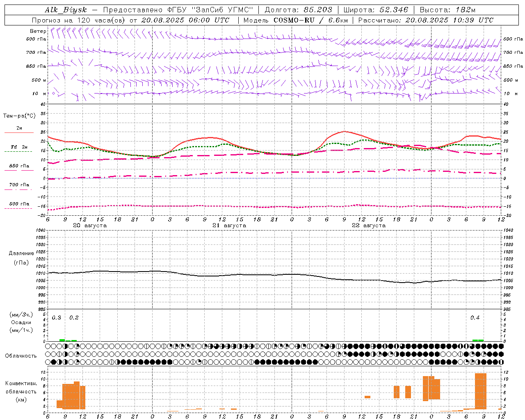Click the Модель COSMO-RU / 6.6км label
The image size is (525, 420).
295,20
